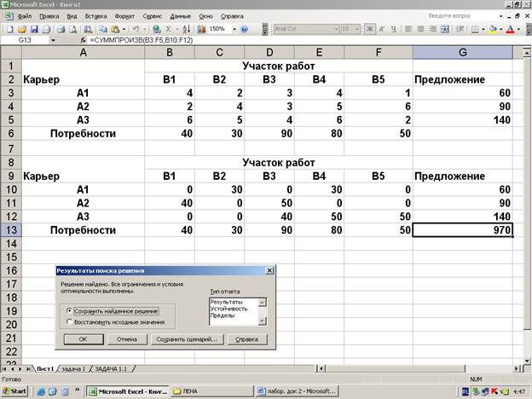Image resolution: width=532 pixels, height=399 pixels.
Task: Open the font size 10 dropdown
Action: (357, 30)
